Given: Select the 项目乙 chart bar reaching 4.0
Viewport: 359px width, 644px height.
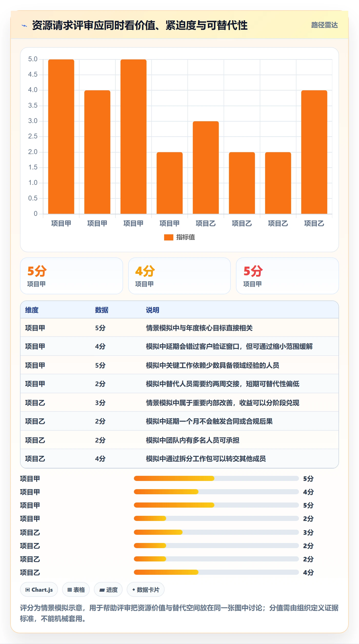Looking at the screenshot, I should 314,152.
